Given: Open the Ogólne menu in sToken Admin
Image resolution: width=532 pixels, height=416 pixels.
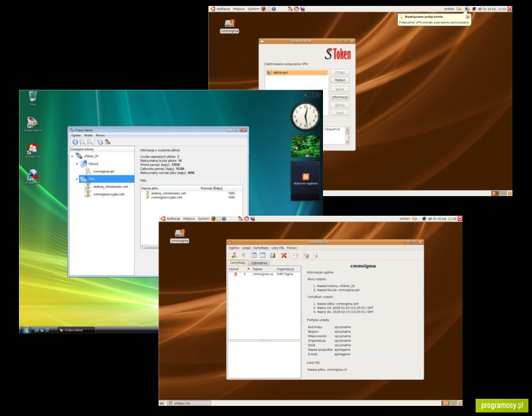Looking at the screenshot, I should (76, 135).
